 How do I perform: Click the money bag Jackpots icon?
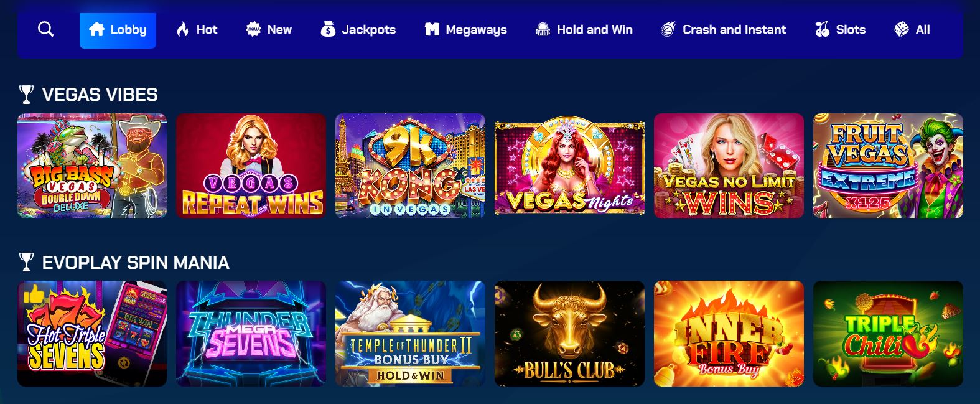coord(328,29)
